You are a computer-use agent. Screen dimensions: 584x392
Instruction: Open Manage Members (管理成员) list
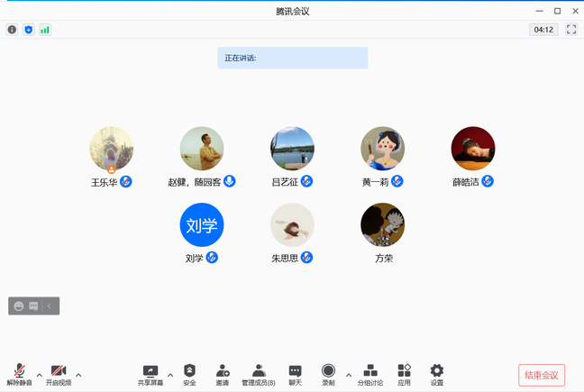click(259, 374)
